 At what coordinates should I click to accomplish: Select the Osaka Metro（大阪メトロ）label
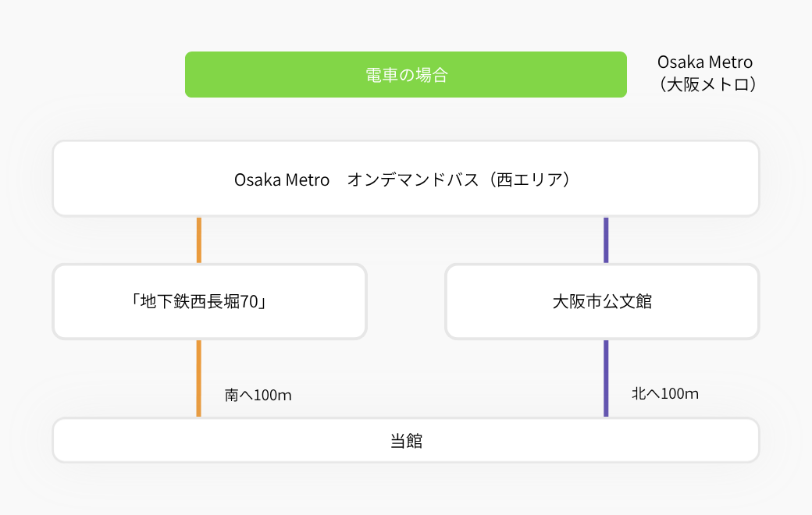[705, 73]
